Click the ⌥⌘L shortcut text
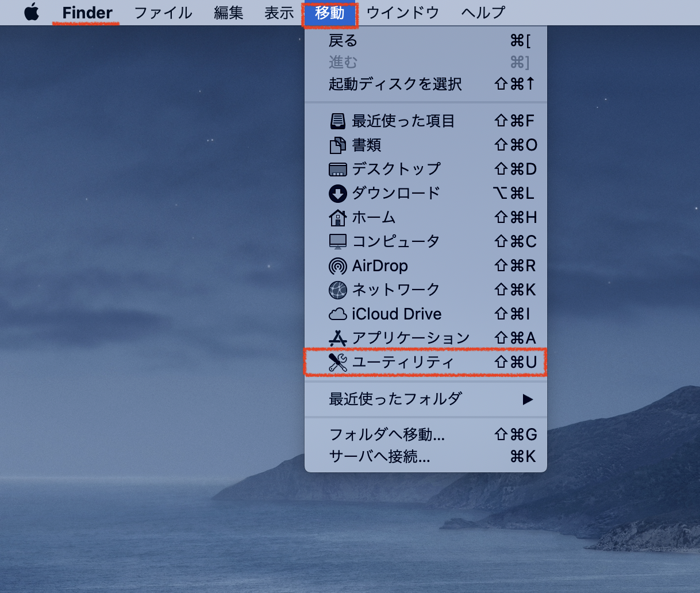Viewport: 700px width, 593px height. coord(514,194)
